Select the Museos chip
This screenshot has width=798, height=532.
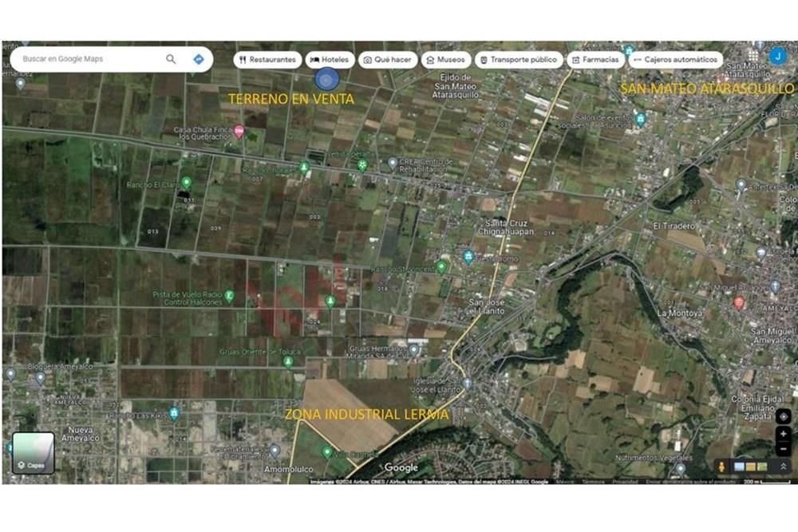tap(446, 60)
